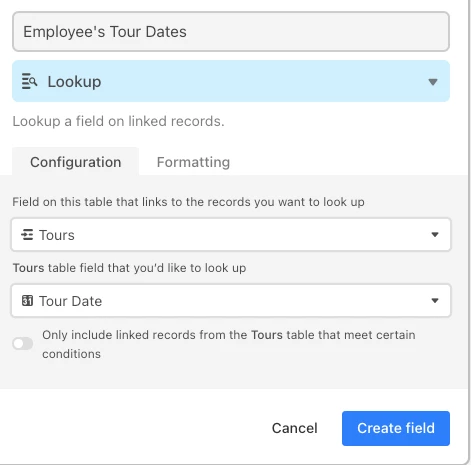Click the caret arrow in Tour Date dropdown

(435, 301)
